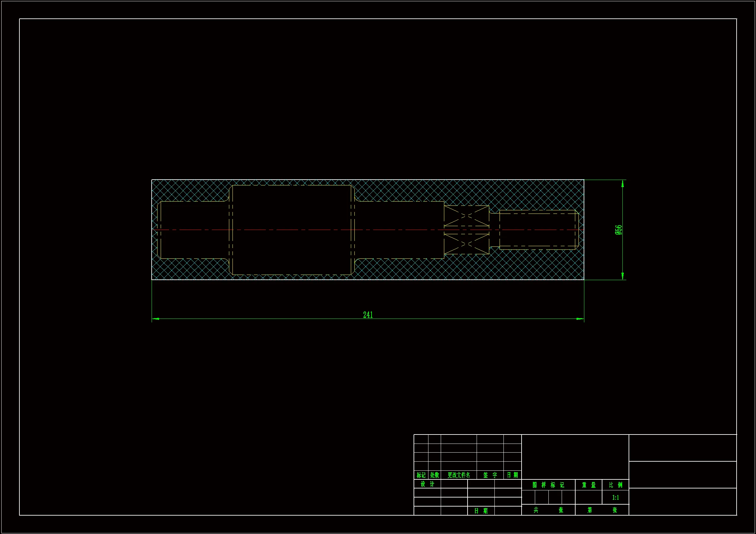Select the X-shaped crosshatch feature on the shaft

467,216
